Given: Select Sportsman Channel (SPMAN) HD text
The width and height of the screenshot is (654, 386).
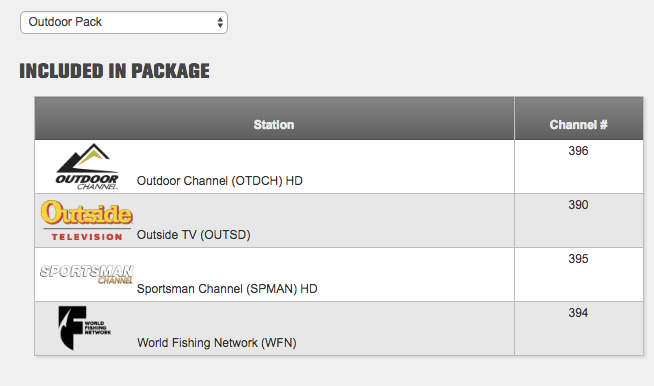Looking at the screenshot, I should point(227,289).
